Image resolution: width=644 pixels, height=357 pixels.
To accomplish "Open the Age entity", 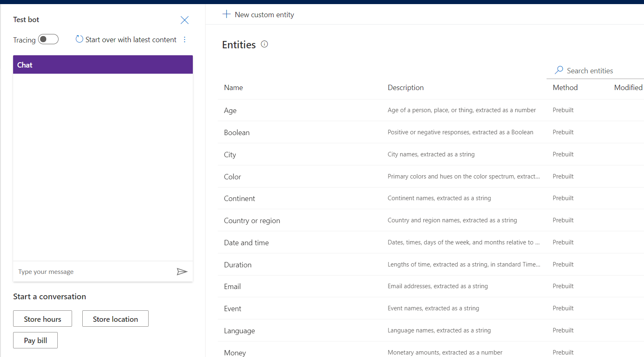I will point(230,111).
